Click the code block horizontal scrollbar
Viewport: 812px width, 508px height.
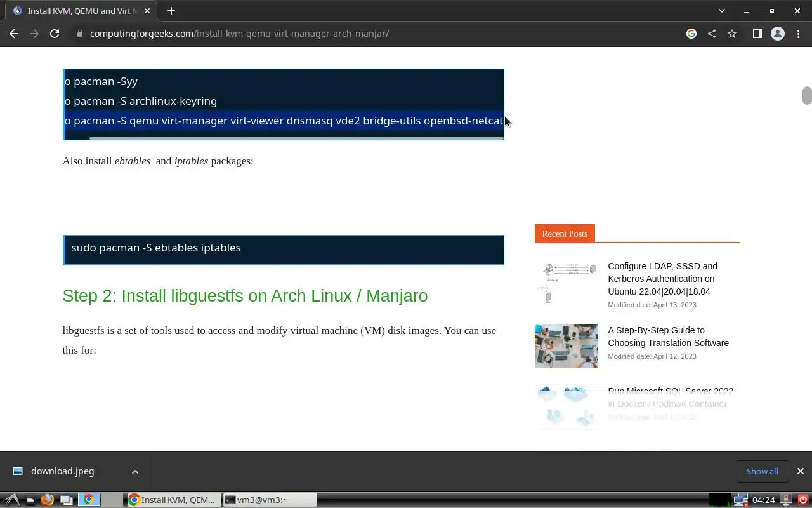[x=296, y=138]
